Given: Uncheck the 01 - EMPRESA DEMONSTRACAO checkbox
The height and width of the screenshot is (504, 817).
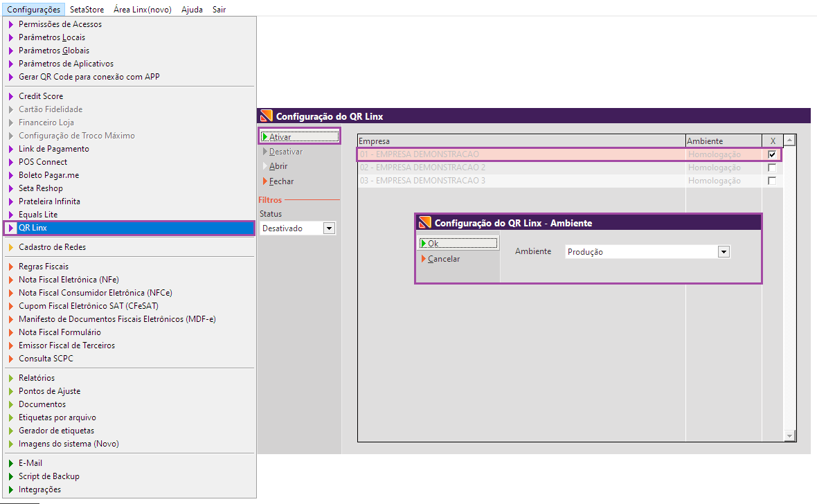Looking at the screenshot, I should click(x=772, y=154).
